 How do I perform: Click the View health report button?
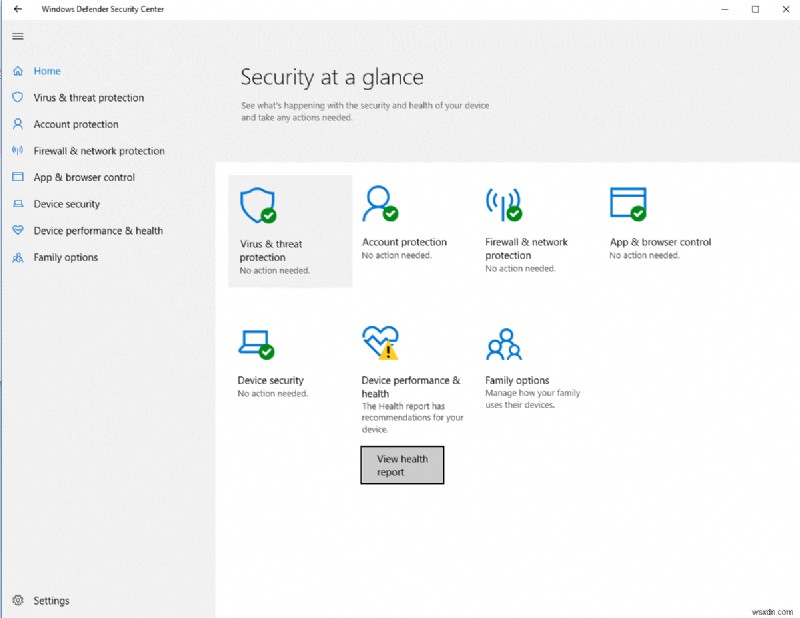coord(402,464)
